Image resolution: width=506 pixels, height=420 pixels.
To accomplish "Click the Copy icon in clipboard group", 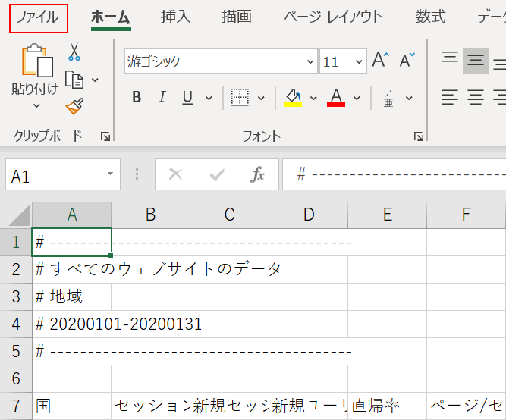I will 74,80.
